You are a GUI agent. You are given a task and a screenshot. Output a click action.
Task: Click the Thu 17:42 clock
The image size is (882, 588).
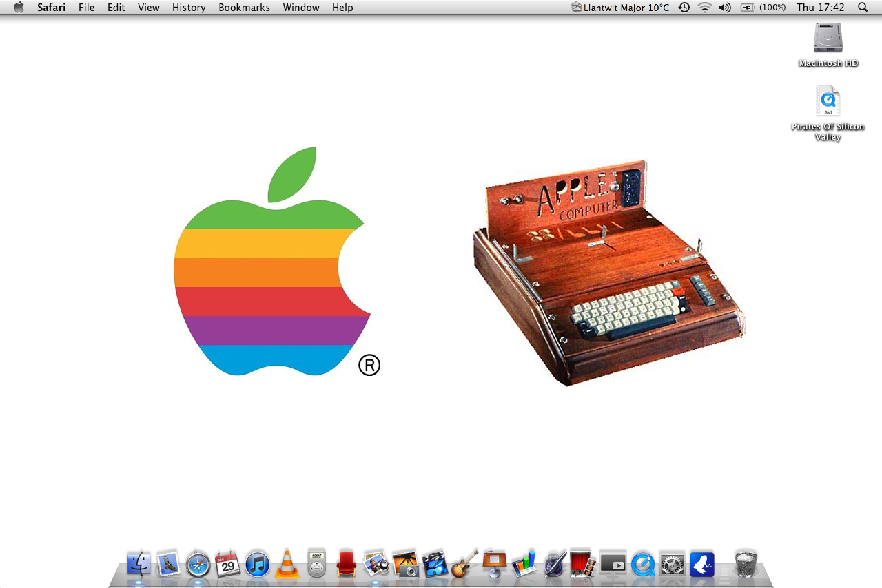click(820, 8)
